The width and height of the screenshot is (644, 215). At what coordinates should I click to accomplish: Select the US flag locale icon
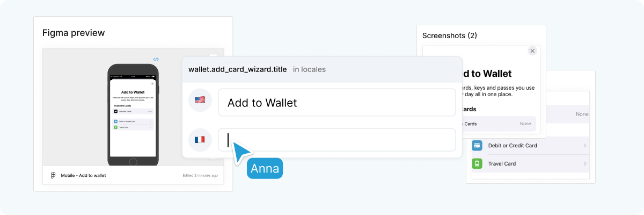click(200, 100)
